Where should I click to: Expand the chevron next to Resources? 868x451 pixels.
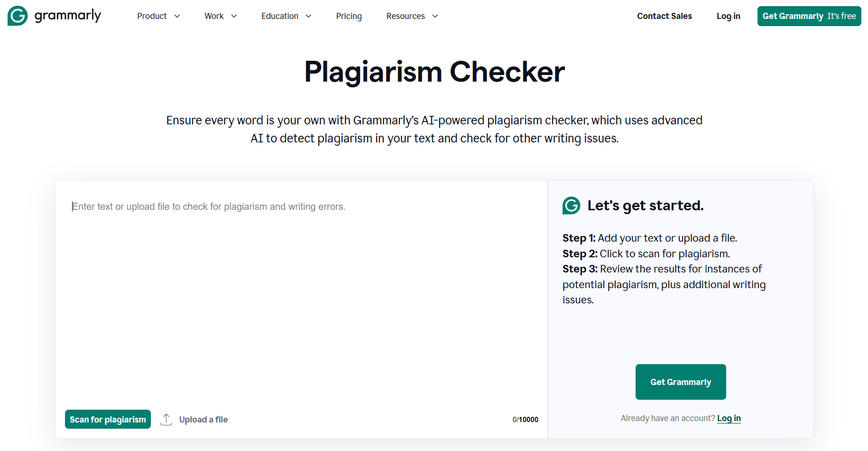tap(435, 16)
